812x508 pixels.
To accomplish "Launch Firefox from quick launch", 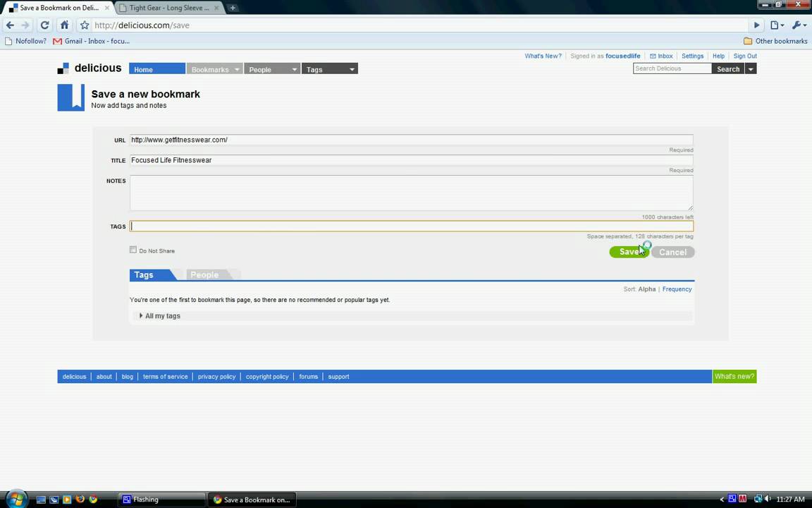I will (x=80, y=500).
